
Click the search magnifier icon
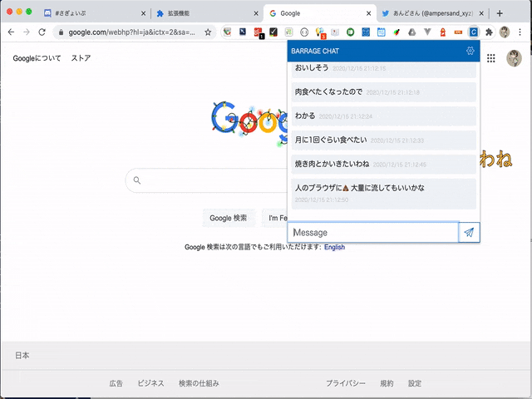137,180
